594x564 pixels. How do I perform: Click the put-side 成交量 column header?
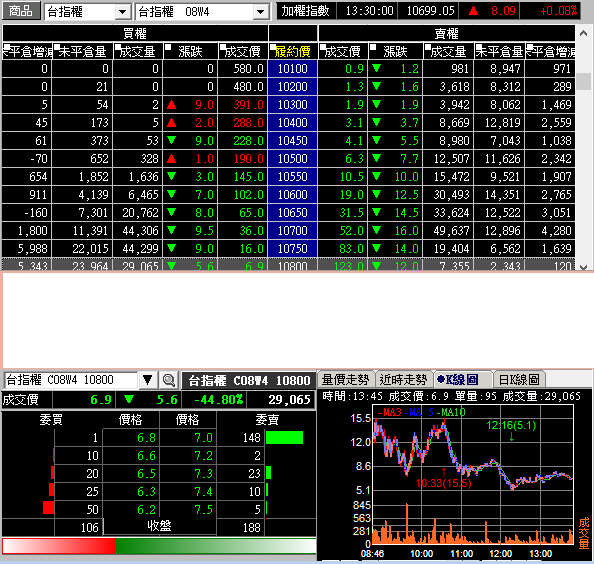449,51
